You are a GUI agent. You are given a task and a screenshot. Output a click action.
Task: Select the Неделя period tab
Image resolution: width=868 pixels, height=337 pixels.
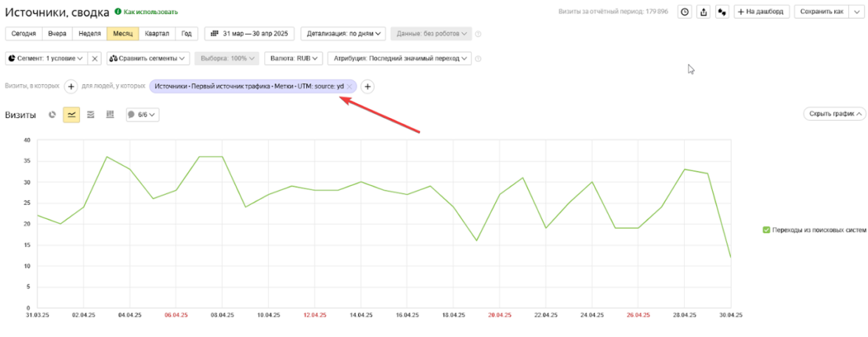click(89, 33)
